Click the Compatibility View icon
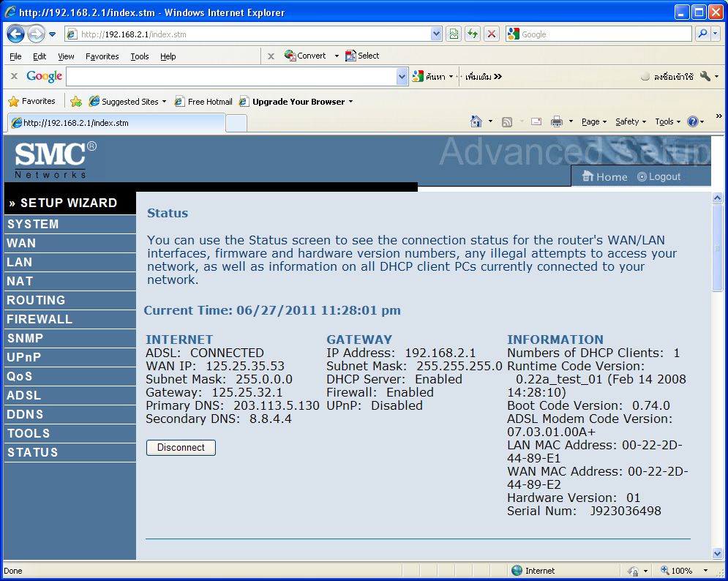This screenshot has width=728, height=581. (454, 34)
